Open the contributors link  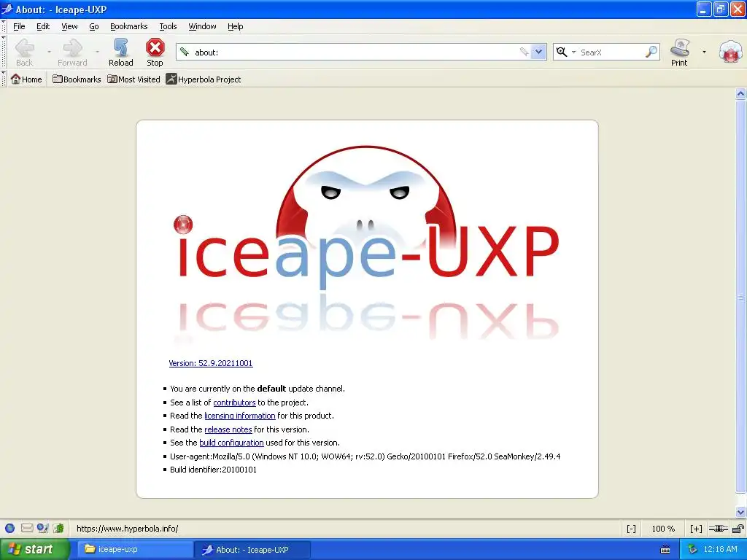pyautogui.click(x=234, y=402)
